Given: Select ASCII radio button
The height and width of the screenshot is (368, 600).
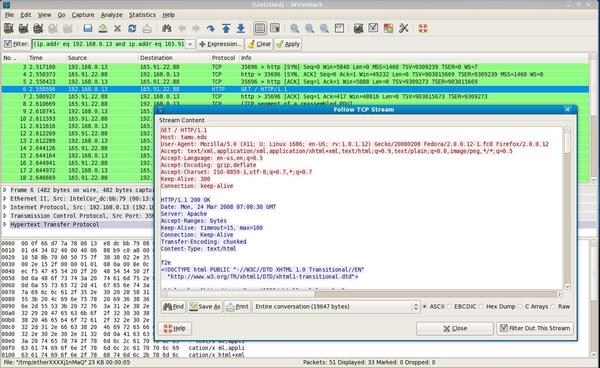Looking at the screenshot, I should pyautogui.click(x=424, y=307).
